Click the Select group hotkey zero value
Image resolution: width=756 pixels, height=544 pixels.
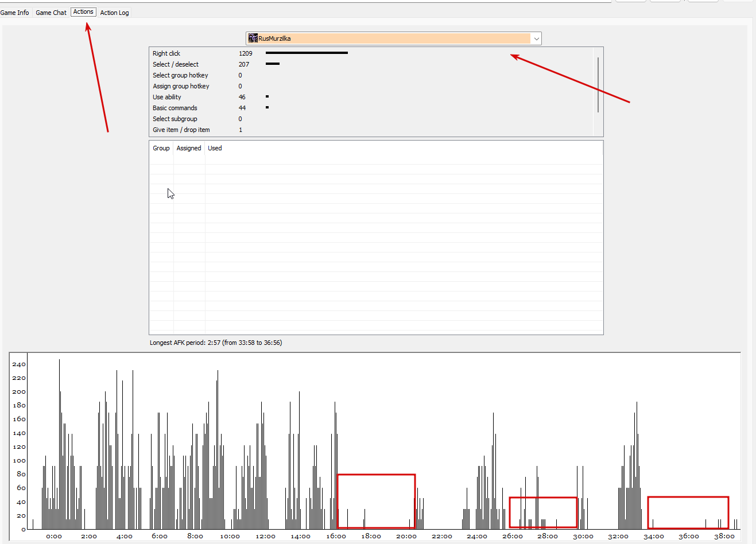241,75
